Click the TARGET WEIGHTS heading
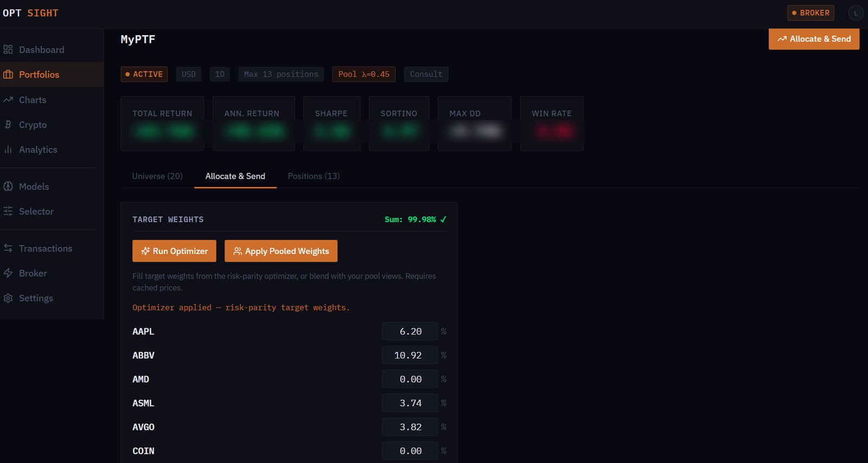This screenshot has height=463, width=868. point(168,219)
